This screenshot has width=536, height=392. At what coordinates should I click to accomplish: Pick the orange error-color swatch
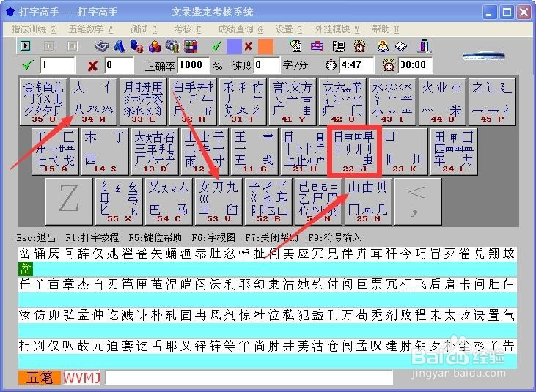(x=265, y=46)
